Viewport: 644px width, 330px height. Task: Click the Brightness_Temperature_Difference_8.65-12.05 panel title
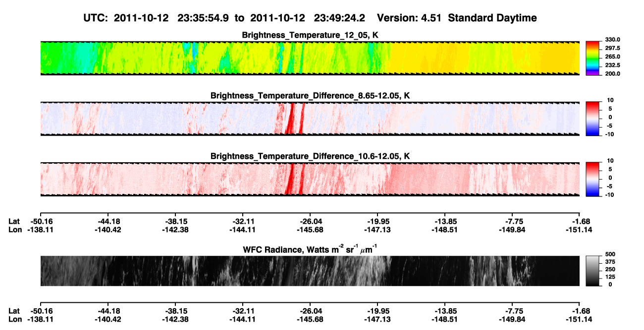click(x=310, y=95)
